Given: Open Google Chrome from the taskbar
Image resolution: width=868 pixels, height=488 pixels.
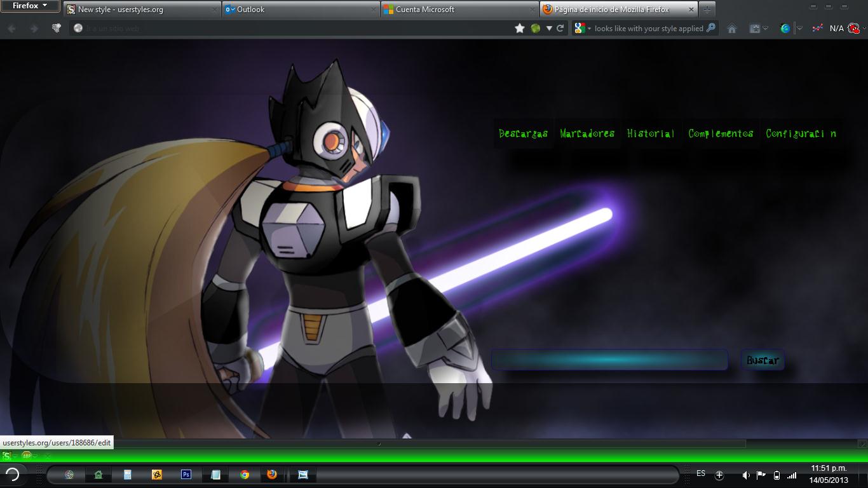Looking at the screenshot, I should point(244,474).
